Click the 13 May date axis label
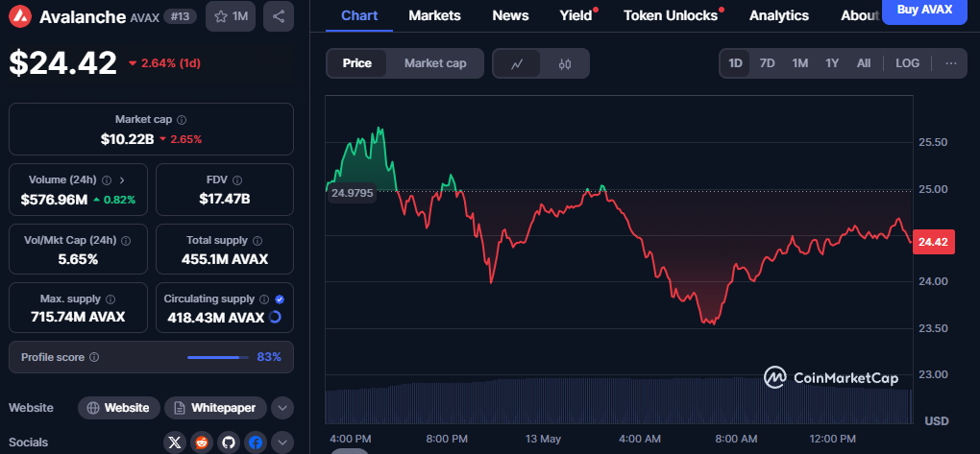The width and height of the screenshot is (980, 454). 542,439
